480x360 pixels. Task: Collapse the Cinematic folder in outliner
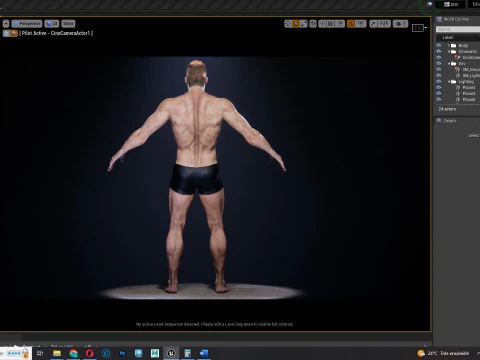(x=449, y=51)
